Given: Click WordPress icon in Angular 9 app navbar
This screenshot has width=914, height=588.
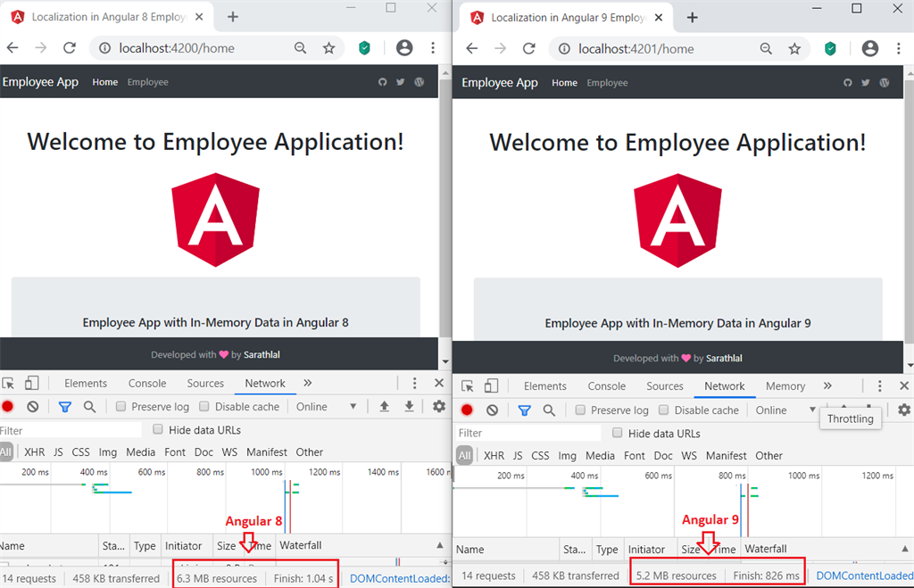Looking at the screenshot, I should (x=885, y=83).
